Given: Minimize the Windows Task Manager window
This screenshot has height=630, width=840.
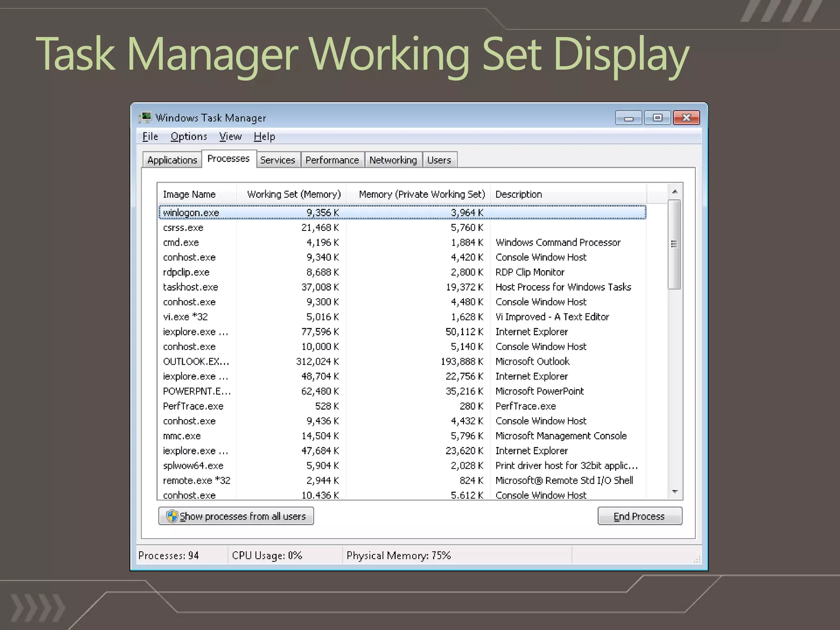Looking at the screenshot, I should point(628,118).
